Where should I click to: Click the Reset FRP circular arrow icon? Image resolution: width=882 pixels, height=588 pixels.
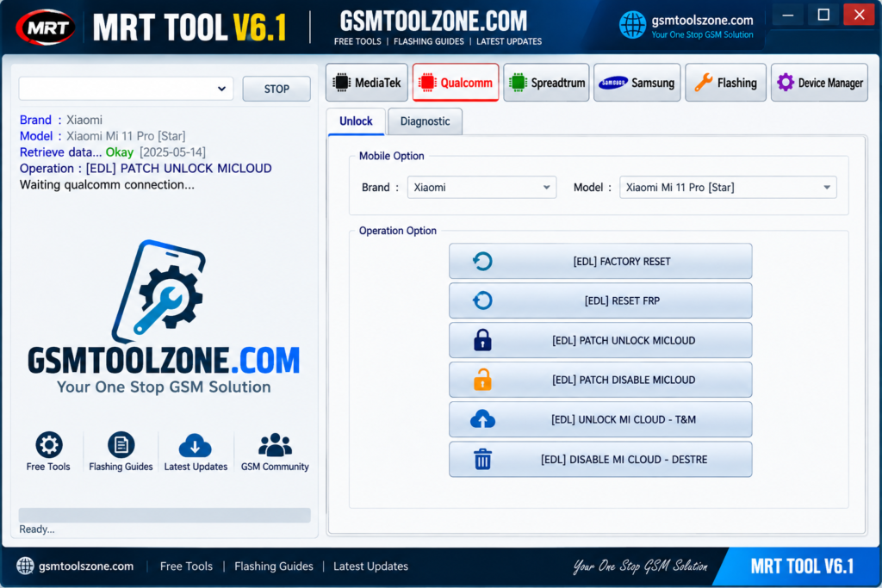[x=482, y=300]
